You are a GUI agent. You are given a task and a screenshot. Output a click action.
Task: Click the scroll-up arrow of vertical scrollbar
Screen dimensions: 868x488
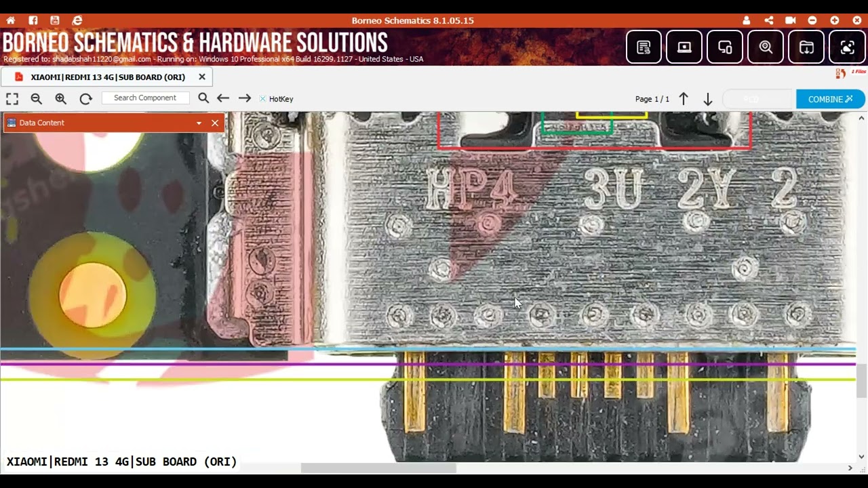pos(861,118)
